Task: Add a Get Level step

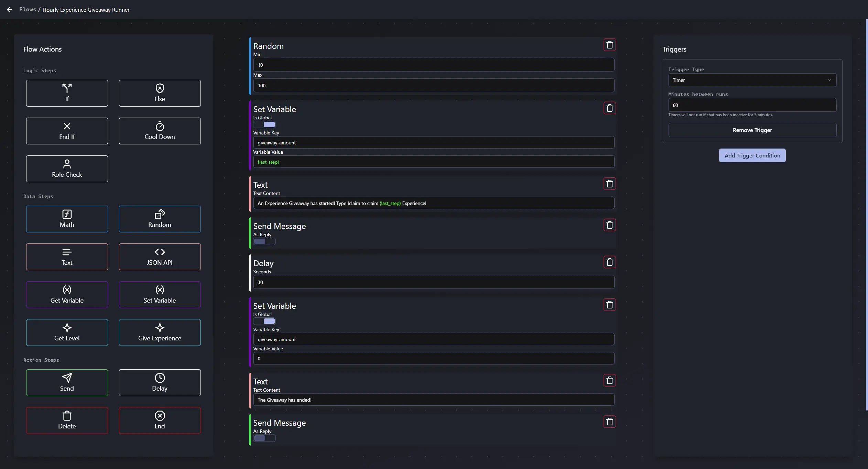Action: (67, 332)
